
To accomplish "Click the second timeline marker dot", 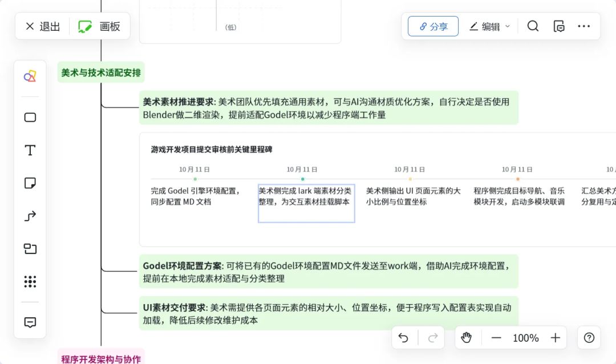I will point(302,179).
